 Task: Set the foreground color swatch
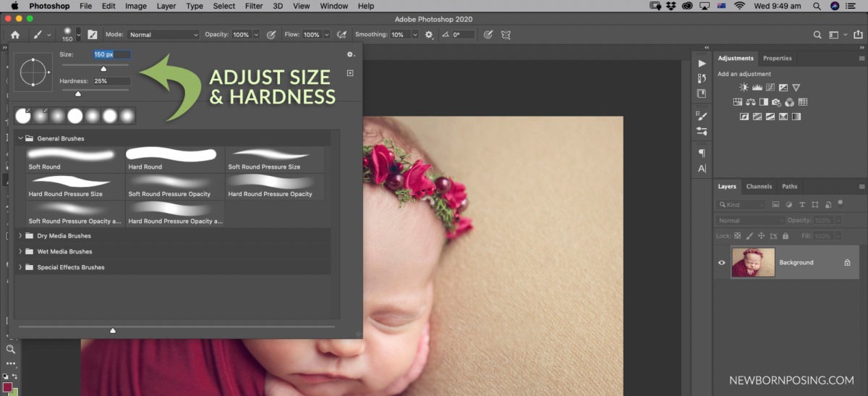click(x=8, y=387)
